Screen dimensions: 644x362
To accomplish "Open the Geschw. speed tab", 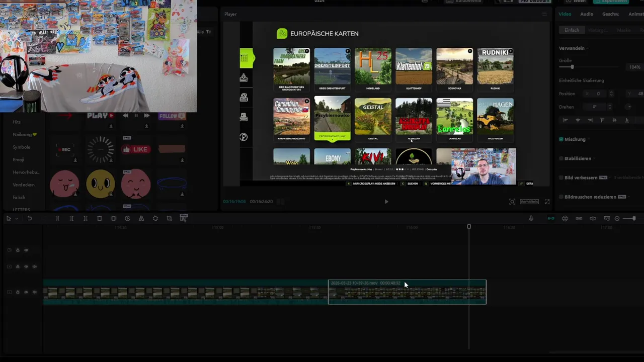I will (610, 14).
